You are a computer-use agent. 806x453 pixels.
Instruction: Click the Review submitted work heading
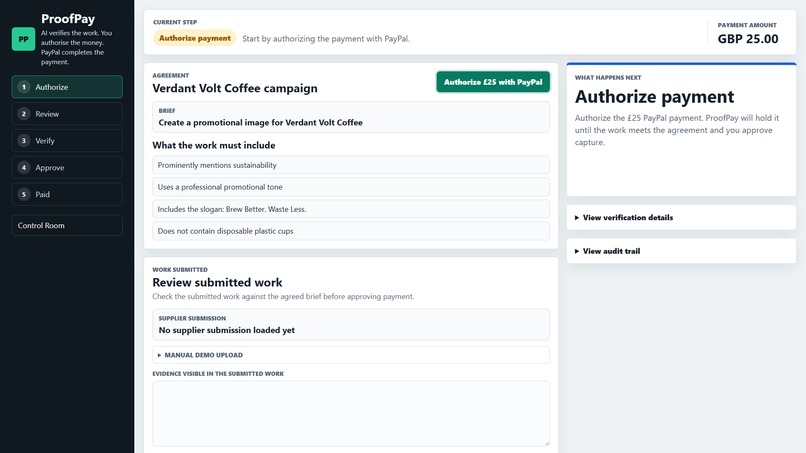pos(217,282)
